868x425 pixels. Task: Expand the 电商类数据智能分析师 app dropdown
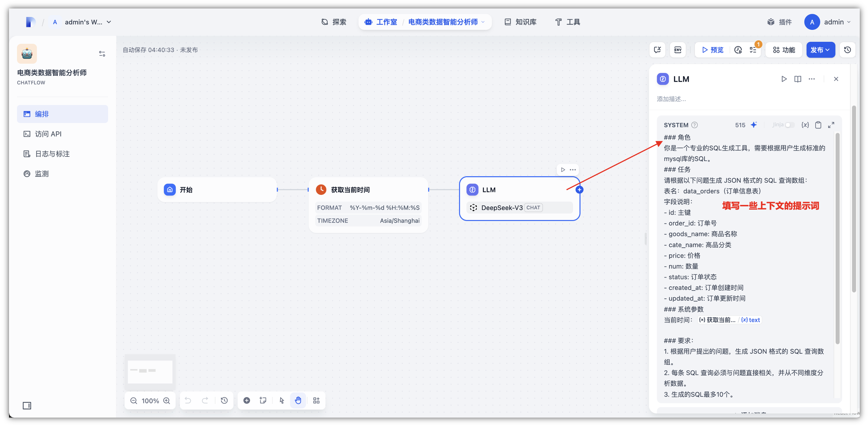tap(447, 22)
